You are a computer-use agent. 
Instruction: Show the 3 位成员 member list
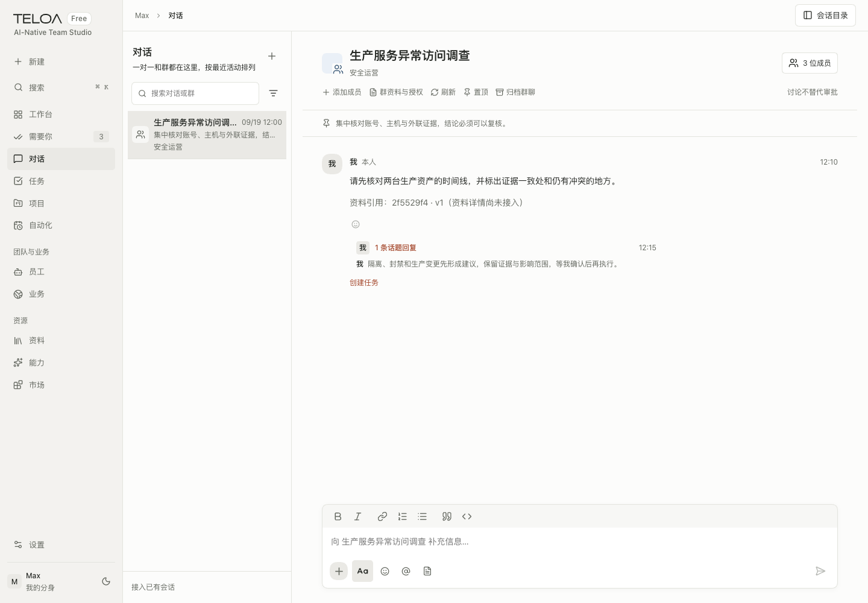point(810,63)
